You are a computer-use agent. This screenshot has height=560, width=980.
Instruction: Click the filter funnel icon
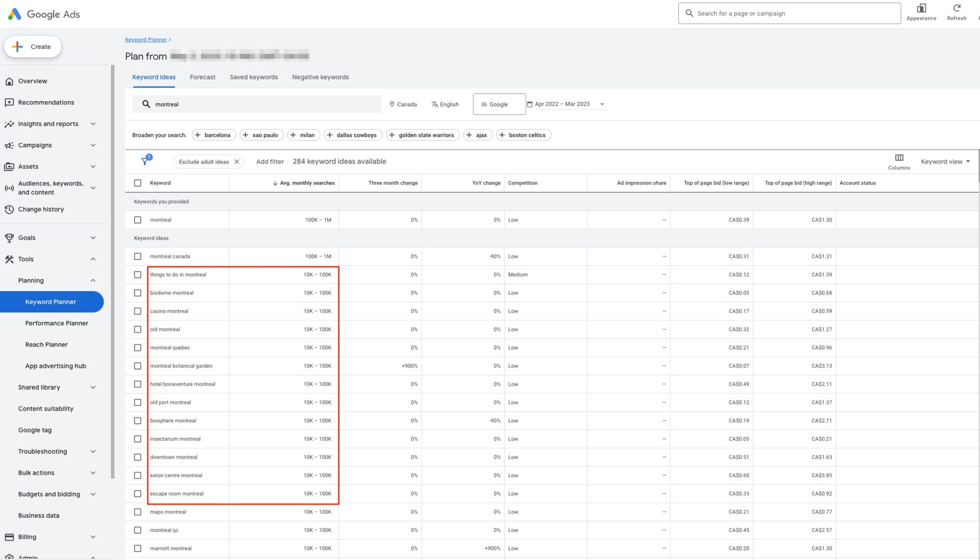145,161
